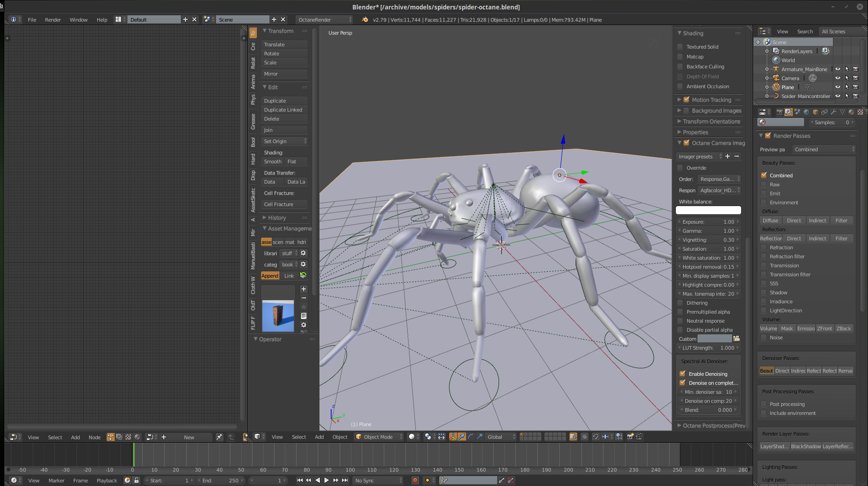Open the Render menu
This screenshot has width=868, height=486.
click(53, 19)
